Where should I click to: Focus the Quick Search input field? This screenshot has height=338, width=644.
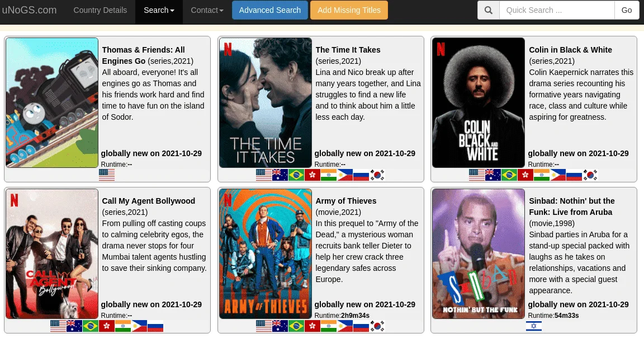[x=557, y=10]
